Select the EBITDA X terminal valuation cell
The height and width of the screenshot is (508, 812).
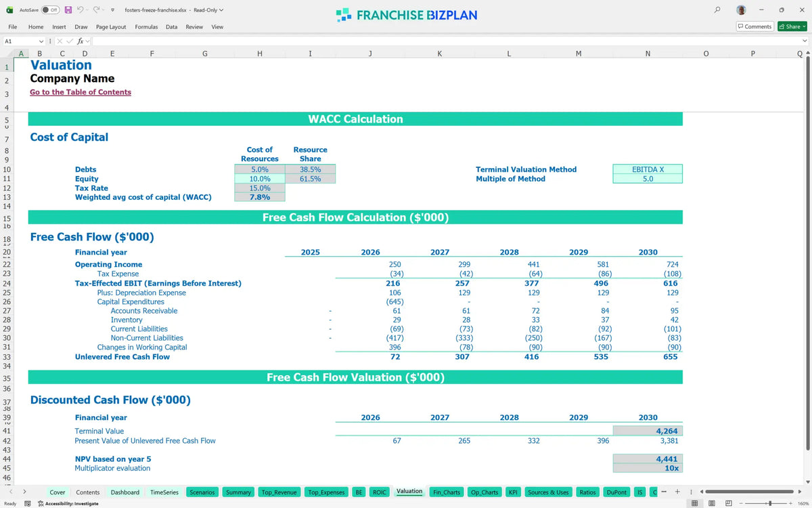(648, 169)
